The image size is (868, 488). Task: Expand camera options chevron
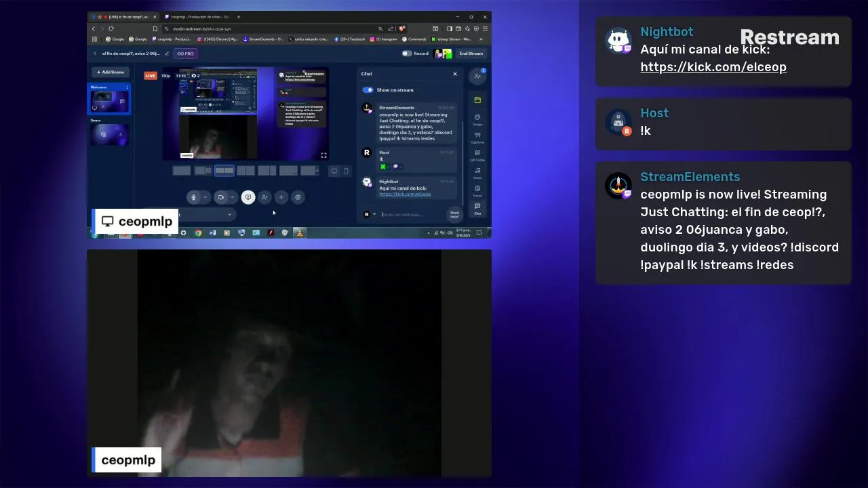point(233,197)
